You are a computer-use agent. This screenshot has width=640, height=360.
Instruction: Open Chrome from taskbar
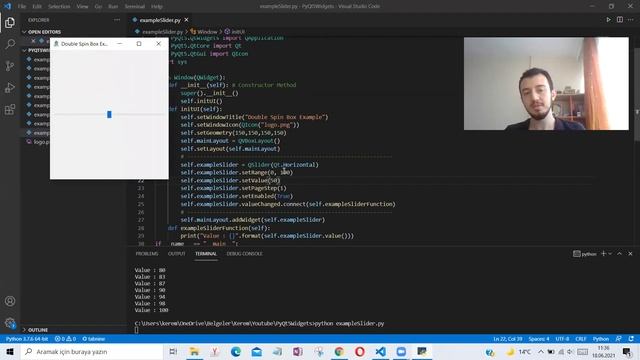tap(339, 351)
